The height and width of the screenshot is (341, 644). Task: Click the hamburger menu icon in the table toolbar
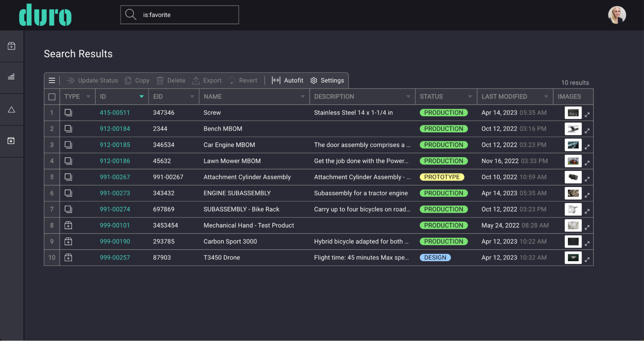(52, 81)
